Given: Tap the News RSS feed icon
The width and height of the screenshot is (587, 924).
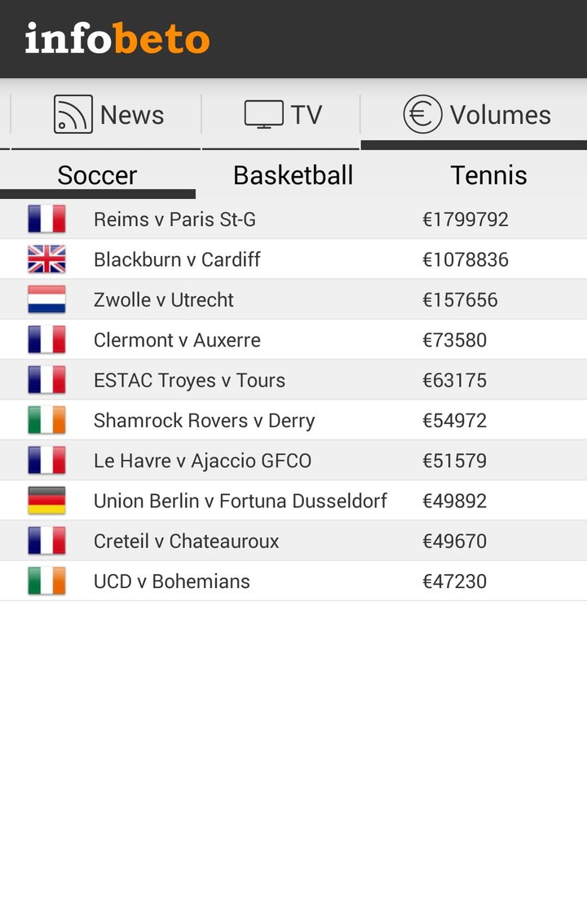Looking at the screenshot, I should click(73, 114).
